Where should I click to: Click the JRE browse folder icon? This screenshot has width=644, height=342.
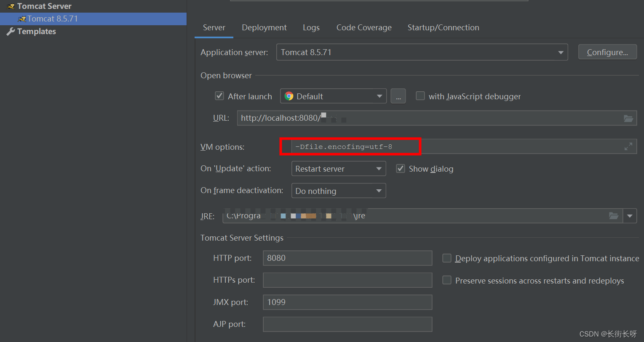click(614, 216)
